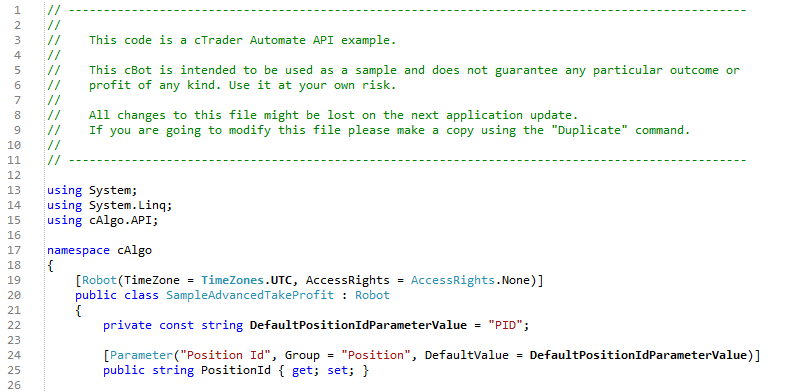This screenshot has height=392, width=811.
Task: Click the 'private' keyword on line 22
Action: pyautogui.click(x=127, y=325)
